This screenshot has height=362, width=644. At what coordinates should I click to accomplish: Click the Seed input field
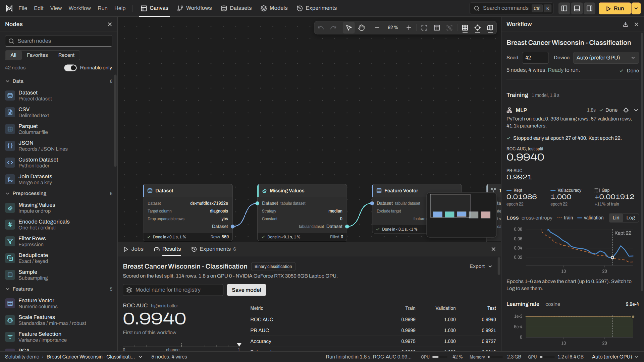click(x=535, y=58)
